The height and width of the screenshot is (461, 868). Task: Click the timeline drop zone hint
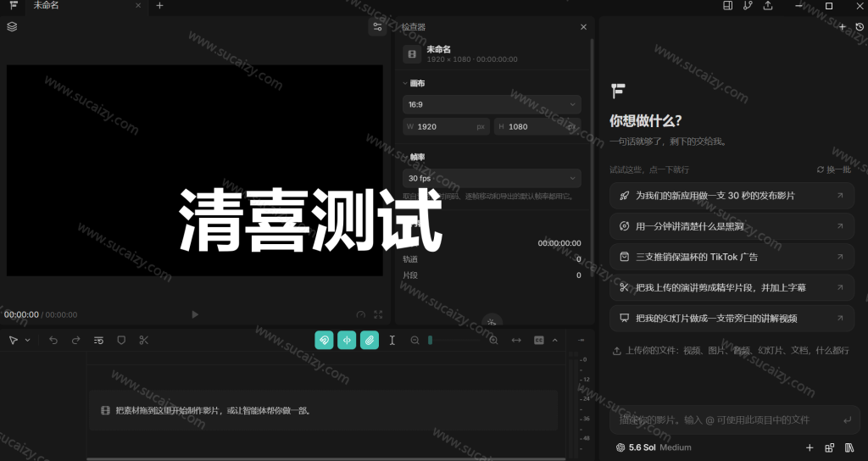[323, 411]
